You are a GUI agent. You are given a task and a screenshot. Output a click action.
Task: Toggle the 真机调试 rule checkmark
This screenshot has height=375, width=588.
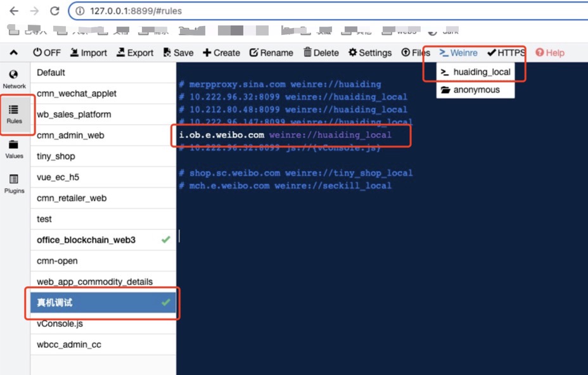pyautogui.click(x=165, y=303)
